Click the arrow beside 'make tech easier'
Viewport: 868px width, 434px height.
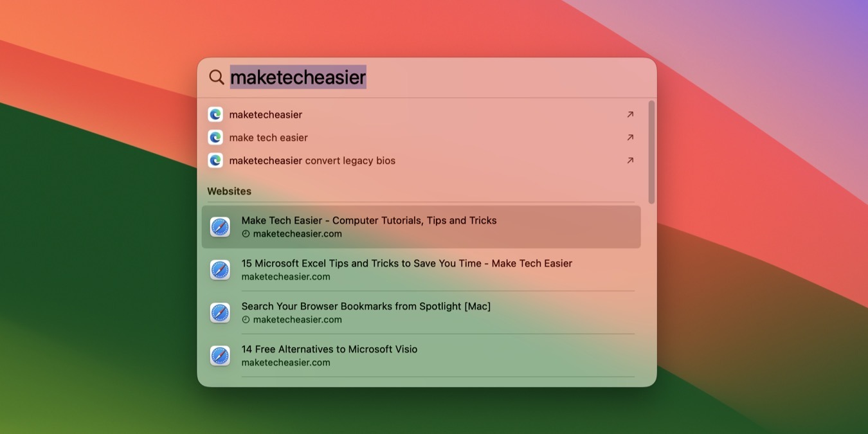(x=630, y=137)
